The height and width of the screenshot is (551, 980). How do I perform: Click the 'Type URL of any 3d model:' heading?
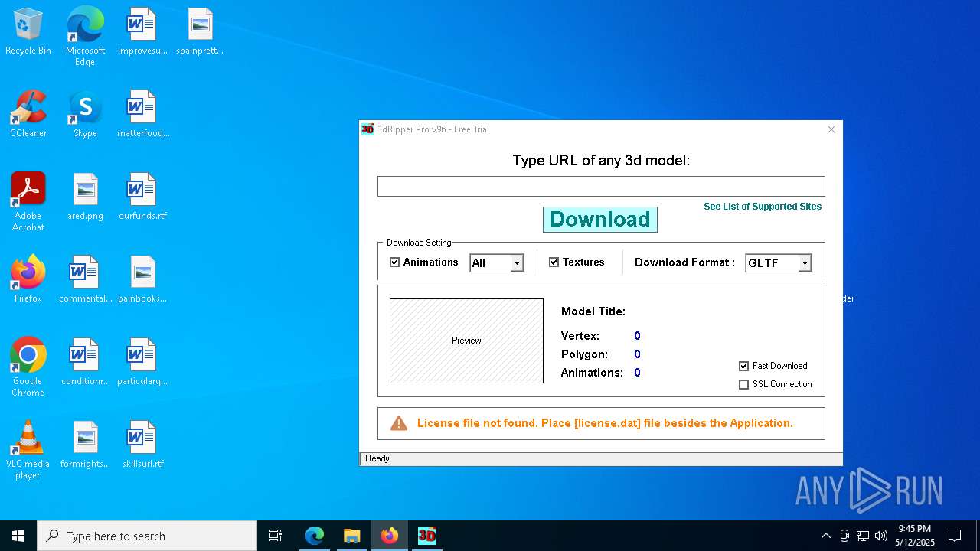pyautogui.click(x=601, y=161)
